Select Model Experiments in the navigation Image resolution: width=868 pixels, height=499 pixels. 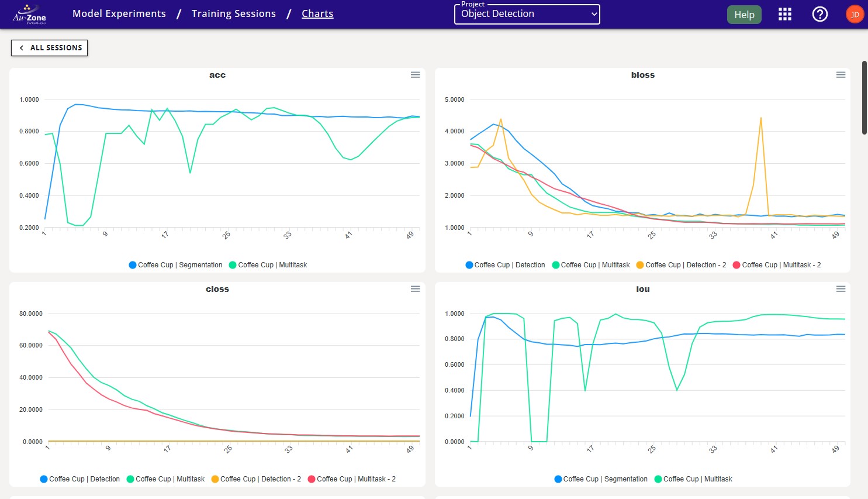click(119, 13)
